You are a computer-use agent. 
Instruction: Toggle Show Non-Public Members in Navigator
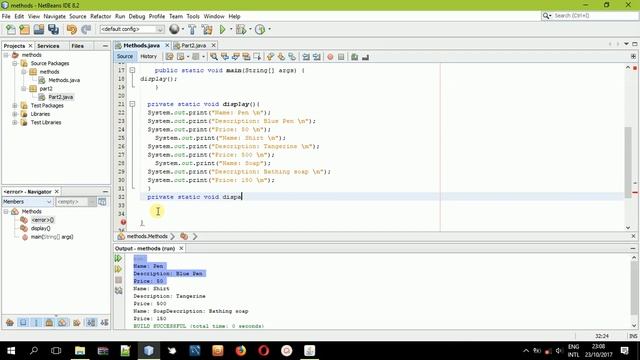point(49,322)
